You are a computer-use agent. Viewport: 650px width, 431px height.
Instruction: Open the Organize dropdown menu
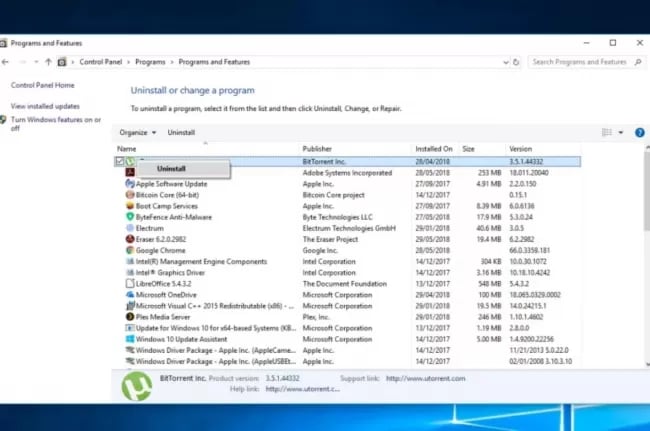pos(138,133)
